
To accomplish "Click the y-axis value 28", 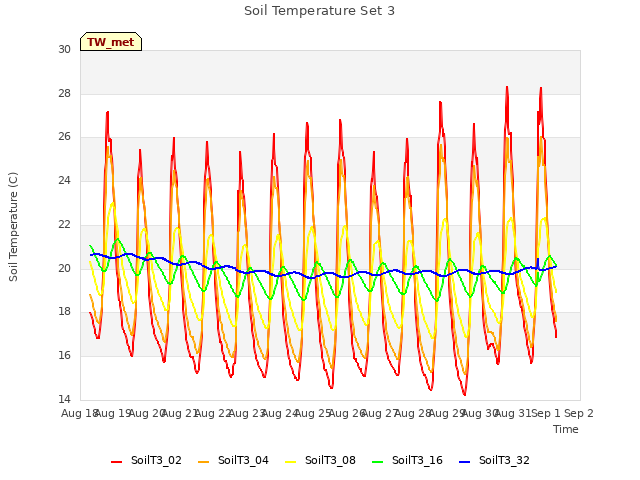I will (x=64, y=93).
